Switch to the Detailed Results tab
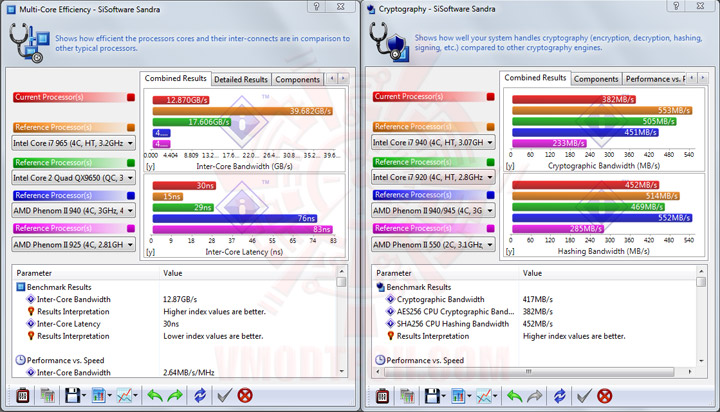720x412 pixels. pos(241,79)
